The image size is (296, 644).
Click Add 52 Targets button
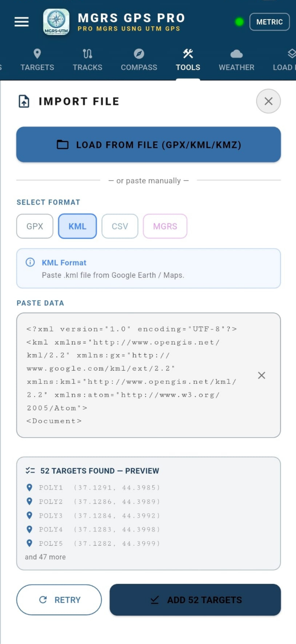pos(195,600)
